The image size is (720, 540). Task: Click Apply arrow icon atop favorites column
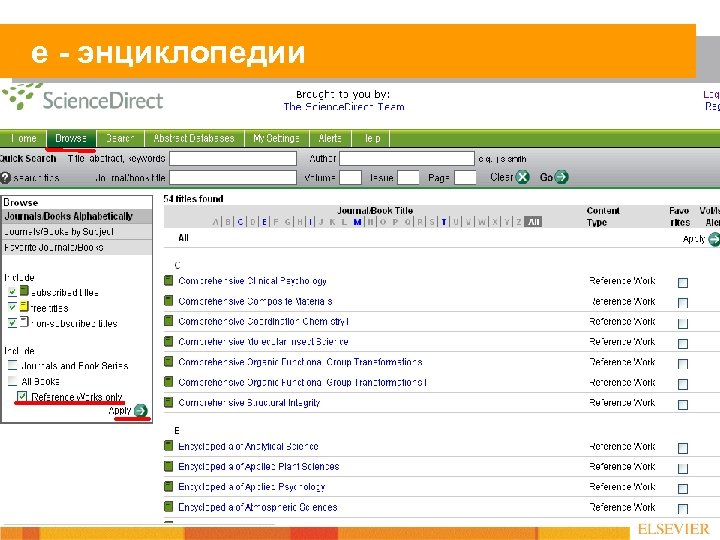coord(714,239)
